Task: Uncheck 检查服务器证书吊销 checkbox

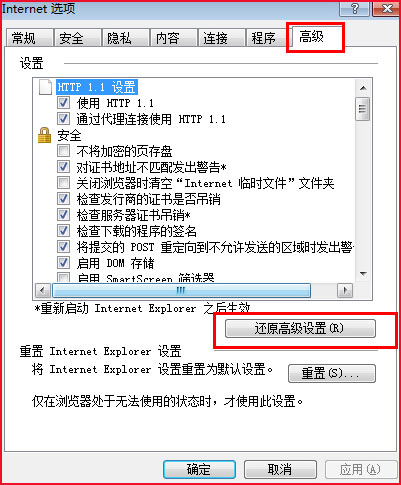Action: pos(63,215)
